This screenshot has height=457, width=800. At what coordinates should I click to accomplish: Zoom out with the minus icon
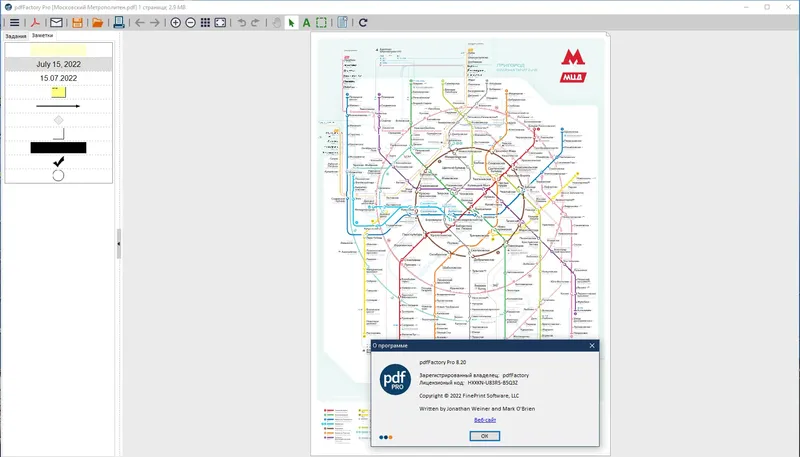[190, 22]
